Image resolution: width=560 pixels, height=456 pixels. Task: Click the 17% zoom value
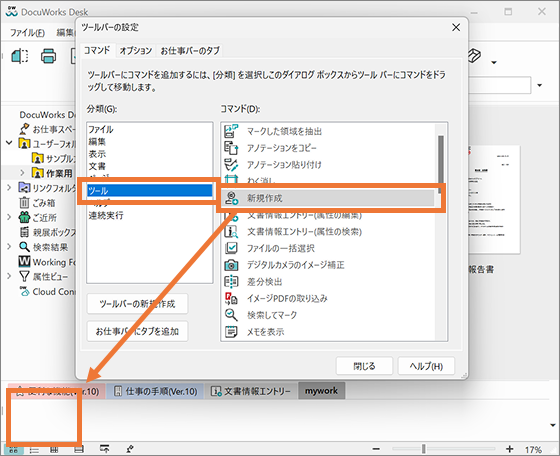(533, 450)
